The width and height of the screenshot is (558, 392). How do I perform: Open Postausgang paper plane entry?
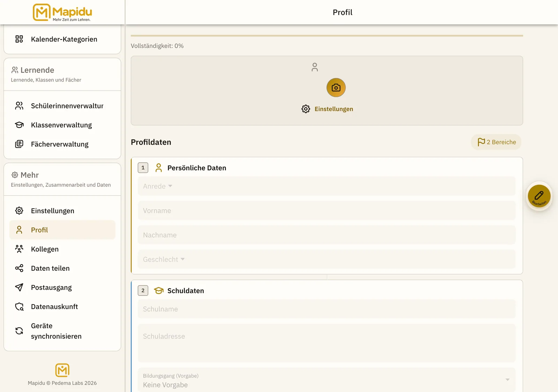pos(62,287)
